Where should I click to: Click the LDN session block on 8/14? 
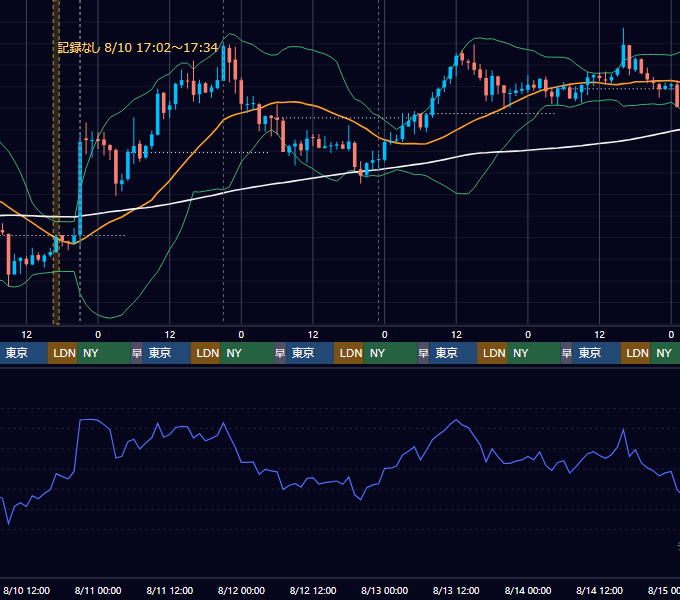[x=635, y=353]
